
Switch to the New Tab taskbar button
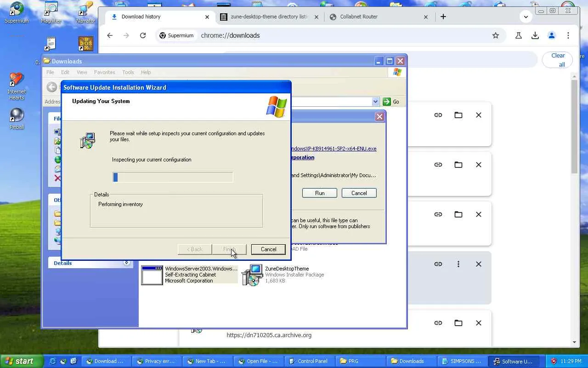[x=207, y=361]
